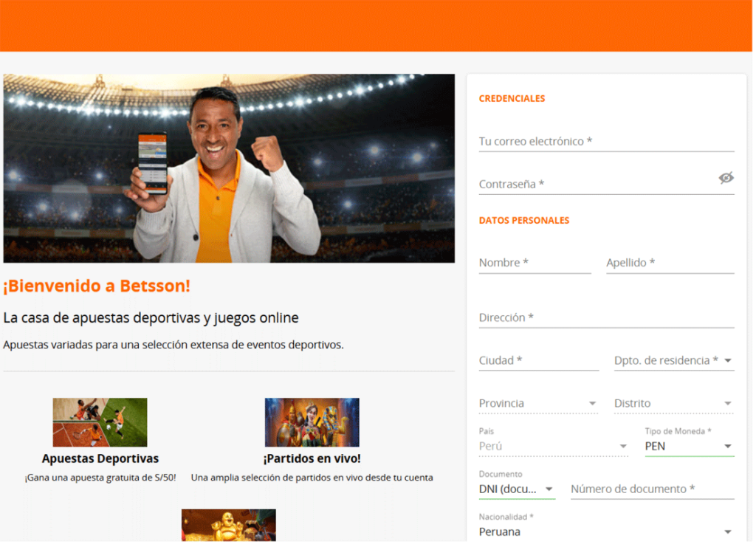756x547 pixels.
Task: Click the Ciudad input field
Action: click(x=538, y=360)
